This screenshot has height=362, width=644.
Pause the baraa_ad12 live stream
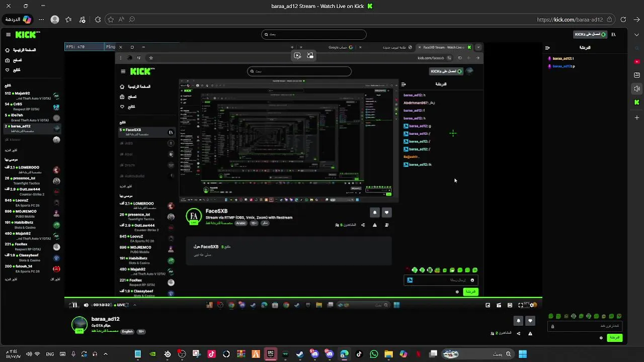(74, 305)
